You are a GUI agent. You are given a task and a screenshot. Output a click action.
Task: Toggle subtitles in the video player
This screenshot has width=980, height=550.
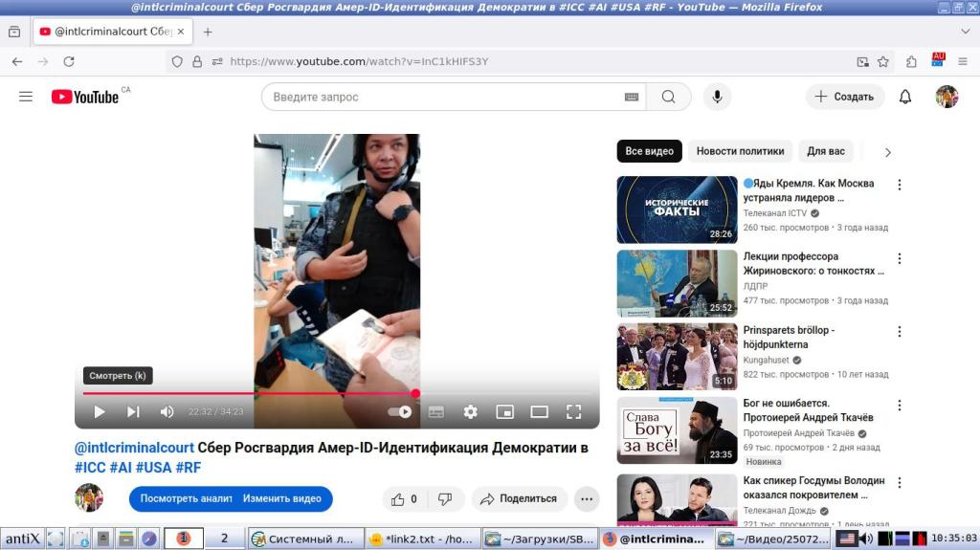click(x=436, y=412)
